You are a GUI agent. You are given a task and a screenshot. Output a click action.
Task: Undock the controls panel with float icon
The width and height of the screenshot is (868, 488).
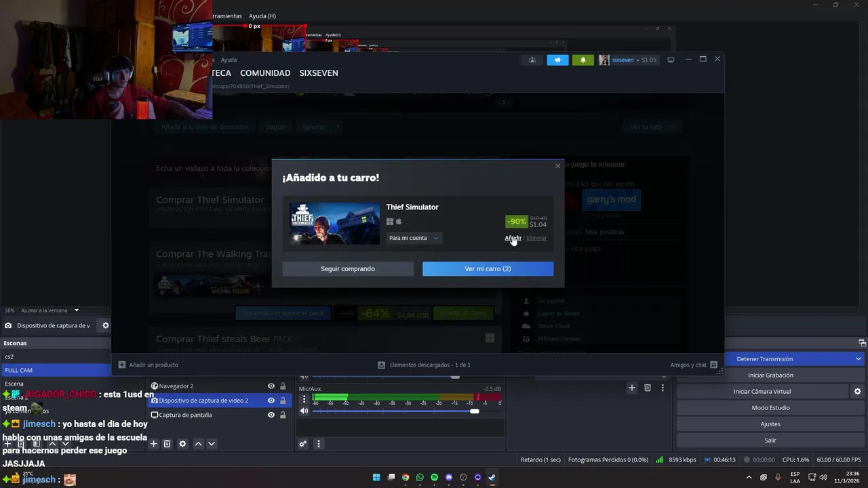pos(862,343)
